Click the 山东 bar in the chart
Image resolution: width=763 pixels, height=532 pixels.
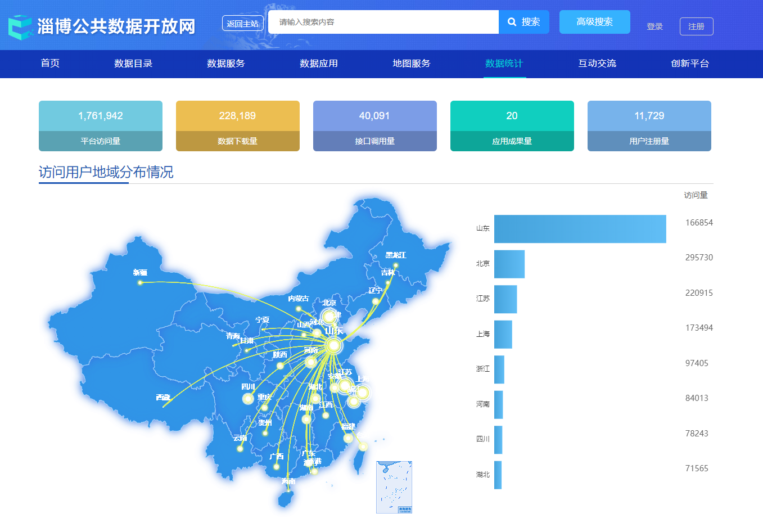(580, 229)
